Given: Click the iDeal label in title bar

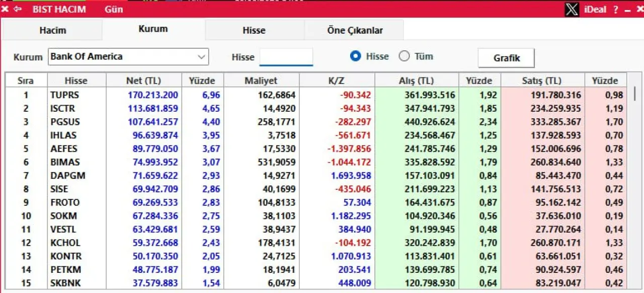Looking at the screenshot, I should tap(595, 10).
